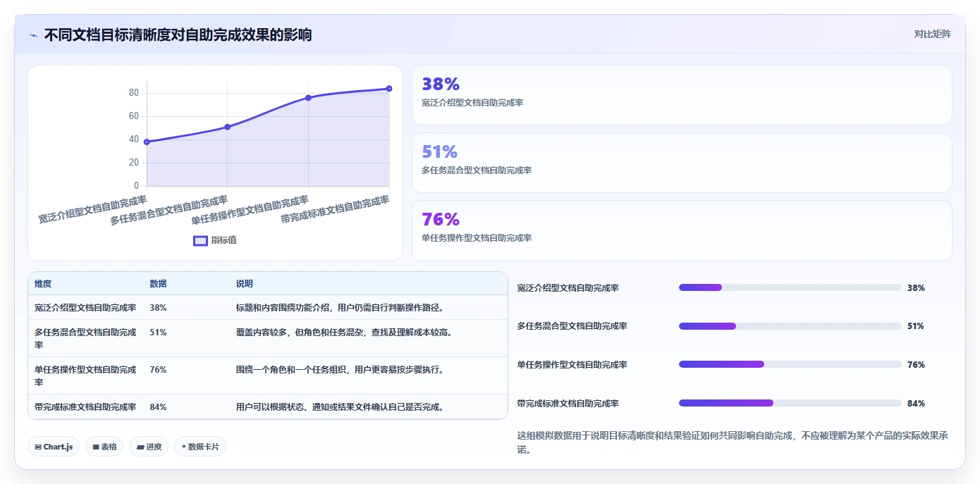Click description starting 覆盖内容较多
The height and width of the screenshot is (484, 980).
[343, 333]
